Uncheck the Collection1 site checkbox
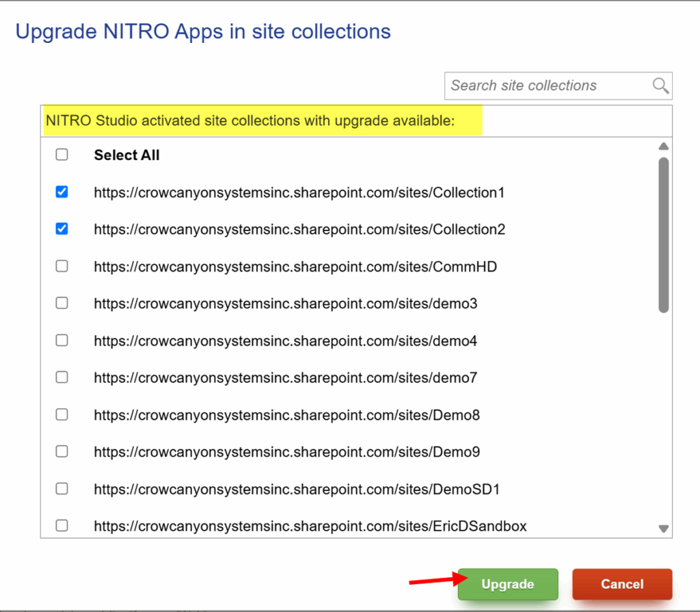This screenshot has width=700, height=612. pyautogui.click(x=62, y=192)
